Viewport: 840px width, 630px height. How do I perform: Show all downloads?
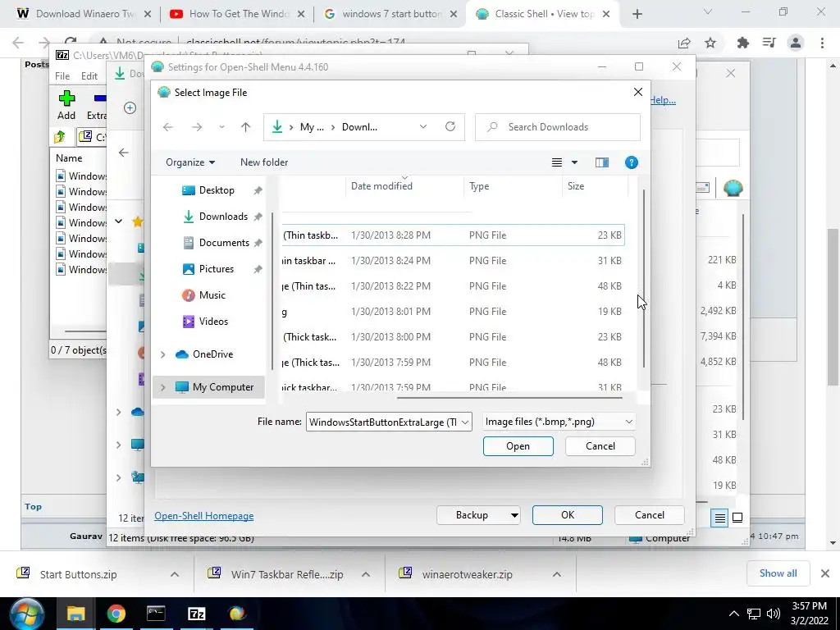pyautogui.click(x=778, y=573)
